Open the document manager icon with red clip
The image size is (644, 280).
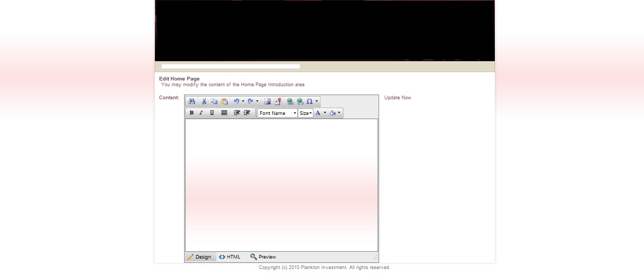pyautogui.click(x=277, y=101)
